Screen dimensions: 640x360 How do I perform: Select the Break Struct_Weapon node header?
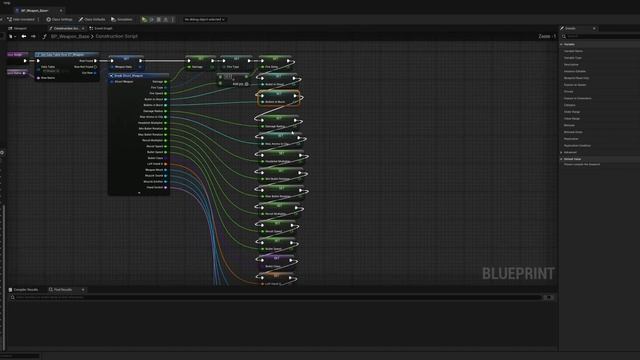point(139,76)
